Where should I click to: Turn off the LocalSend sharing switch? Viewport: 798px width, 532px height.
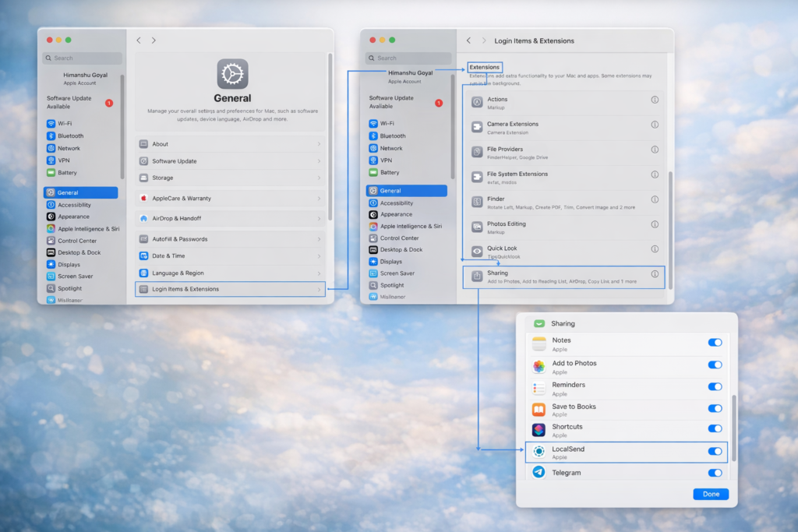715,452
